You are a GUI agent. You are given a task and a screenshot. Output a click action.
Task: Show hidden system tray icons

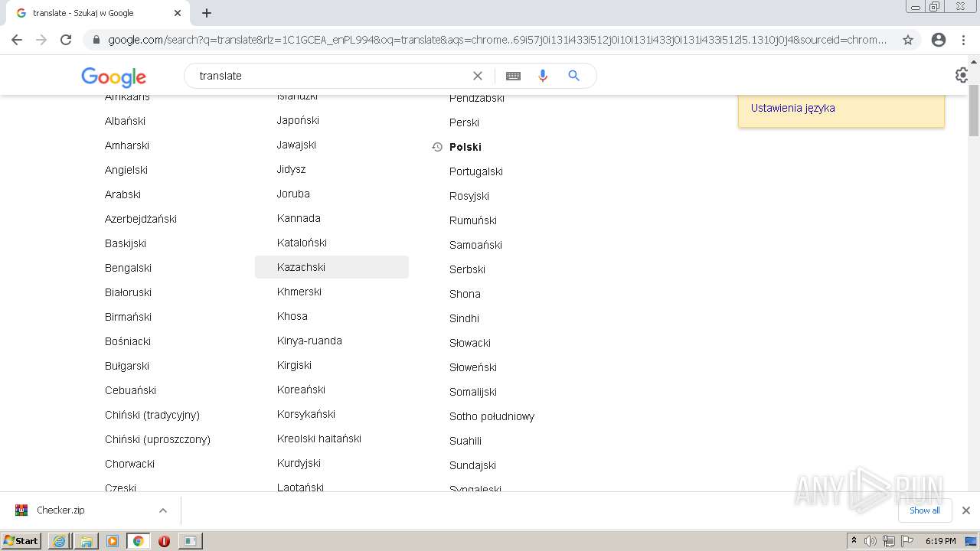click(854, 541)
